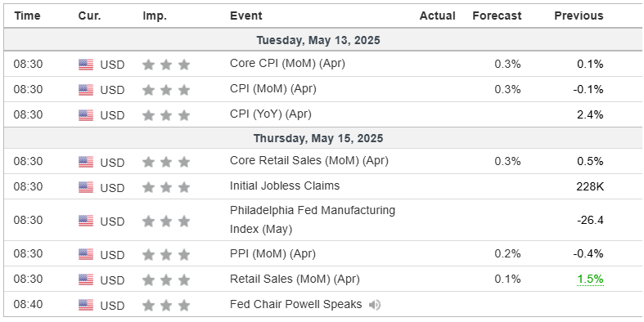The image size is (644, 322).
Task: Click the Forecast column header
Action: click(497, 16)
